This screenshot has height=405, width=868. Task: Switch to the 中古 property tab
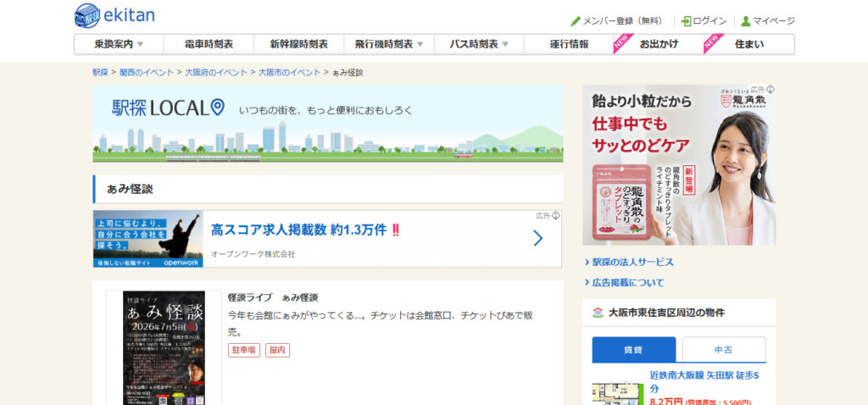tap(723, 349)
